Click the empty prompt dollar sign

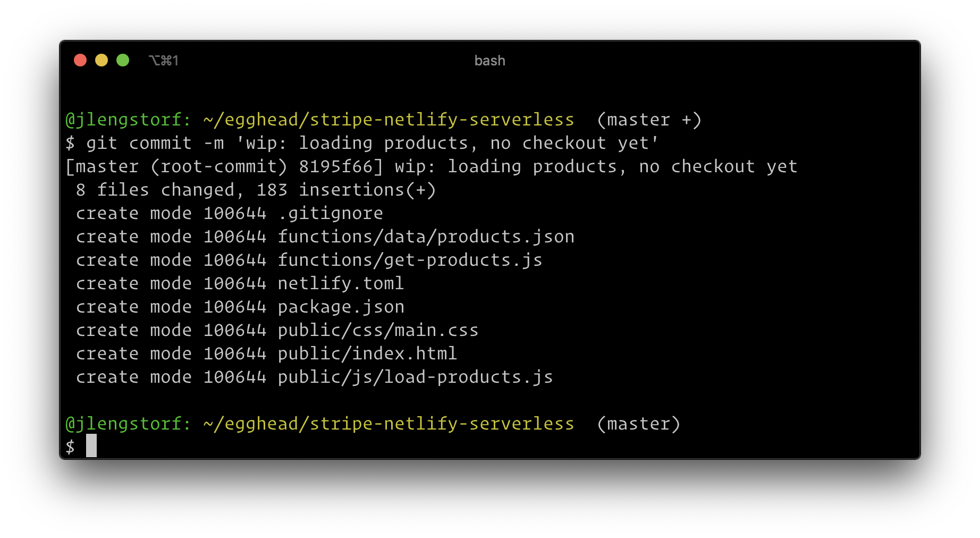70,447
